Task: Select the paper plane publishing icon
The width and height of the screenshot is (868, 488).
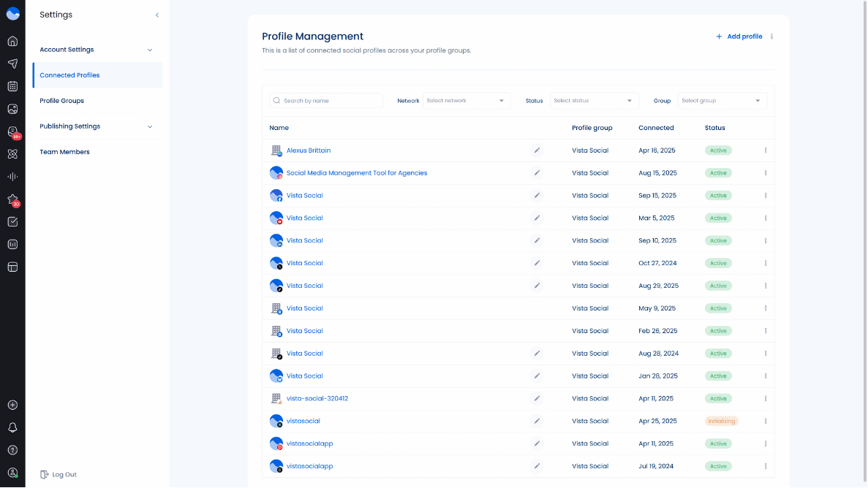Action: (x=12, y=64)
